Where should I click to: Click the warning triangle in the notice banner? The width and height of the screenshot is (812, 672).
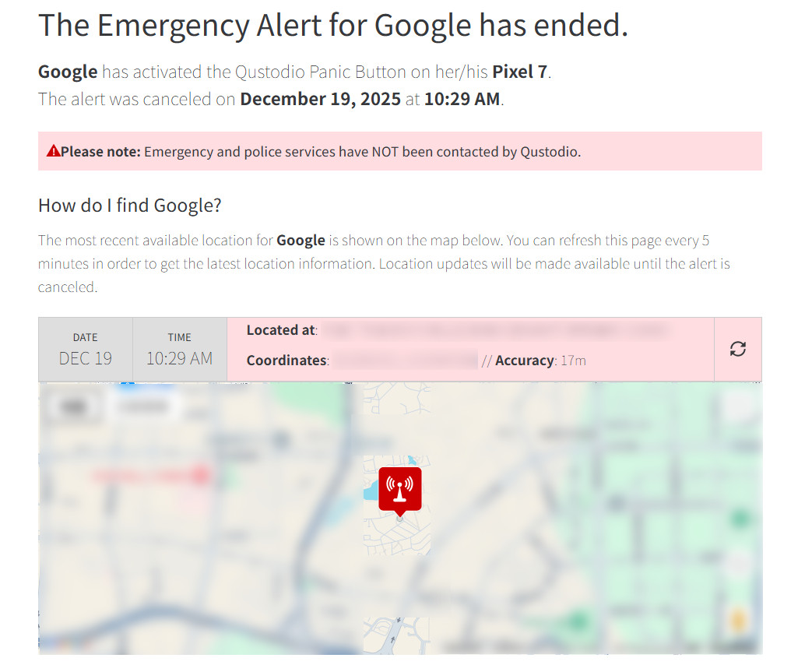coord(52,150)
